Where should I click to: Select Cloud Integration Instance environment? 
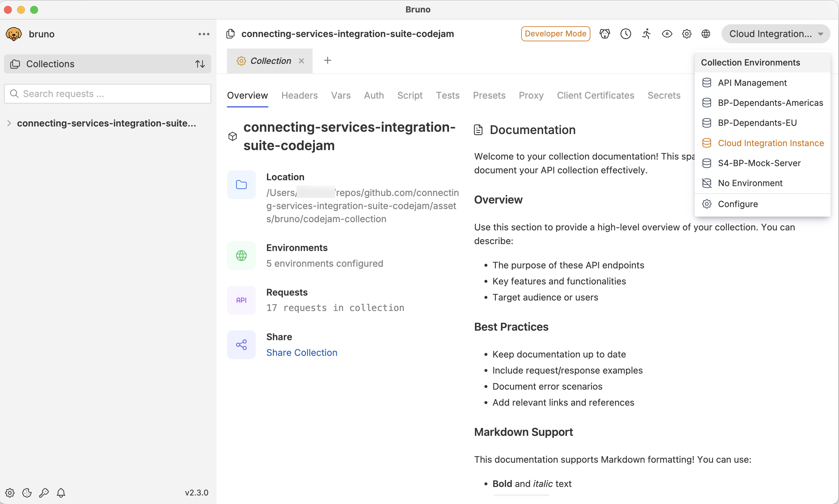[762, 143]
